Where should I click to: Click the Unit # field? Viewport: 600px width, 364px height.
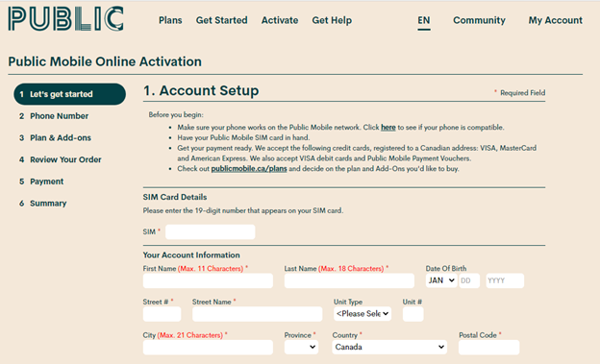pos(412,314)
